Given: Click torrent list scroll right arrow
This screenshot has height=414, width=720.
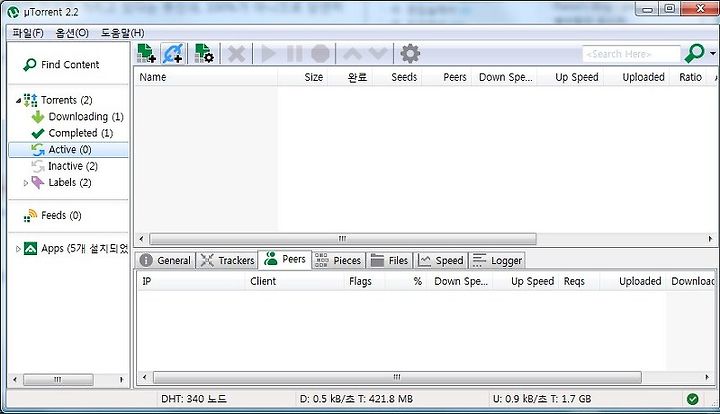Looking at the screenshot, I should pos(710,239).
